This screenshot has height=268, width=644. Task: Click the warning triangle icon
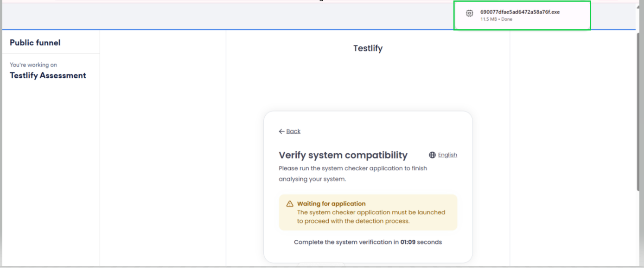click(x=290, y=204)
